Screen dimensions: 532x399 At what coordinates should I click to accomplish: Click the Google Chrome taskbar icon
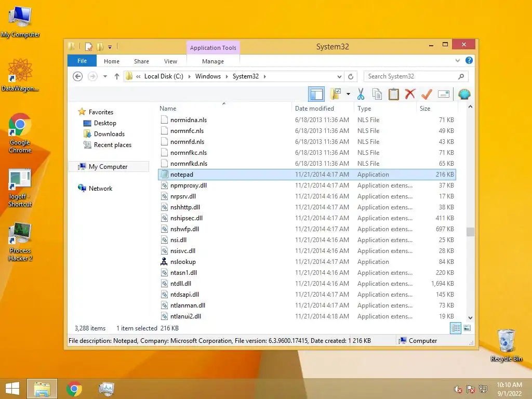point(74,389)
